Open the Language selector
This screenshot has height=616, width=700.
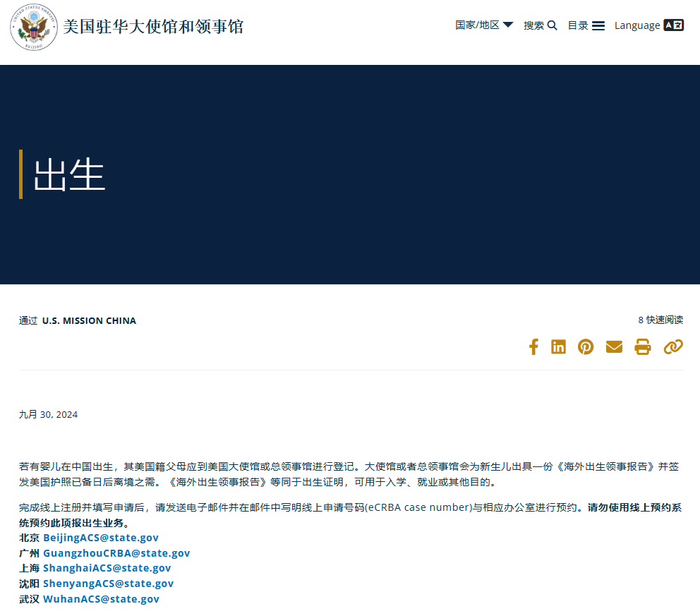coord(648,25)
